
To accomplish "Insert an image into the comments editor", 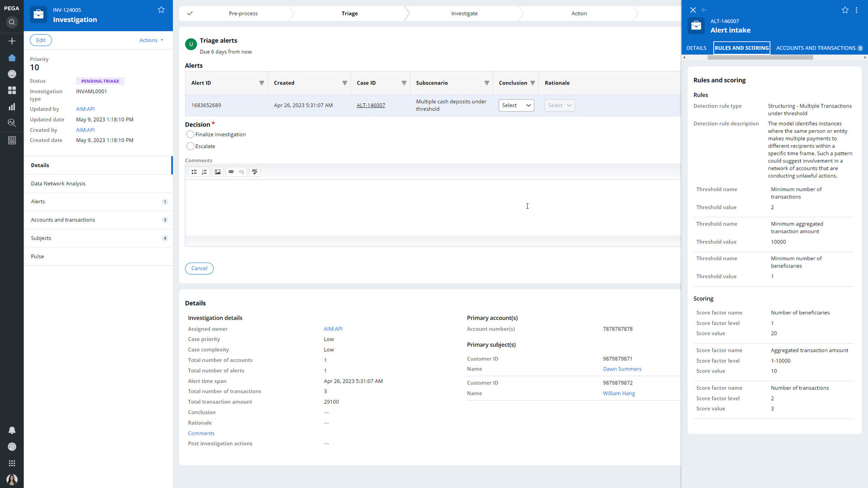I will pos(217,172).
